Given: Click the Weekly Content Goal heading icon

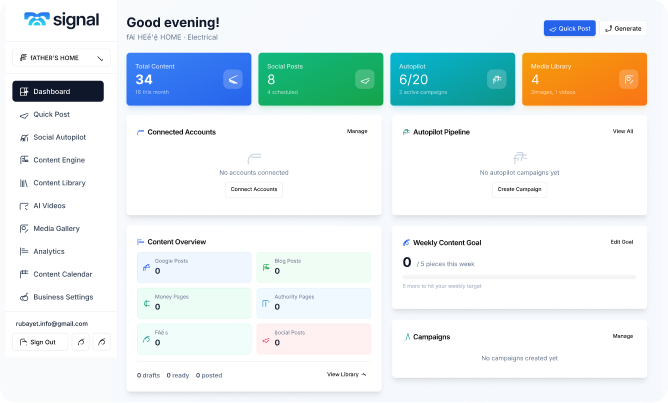Looking at the screenshot, I should pos(406,243).
